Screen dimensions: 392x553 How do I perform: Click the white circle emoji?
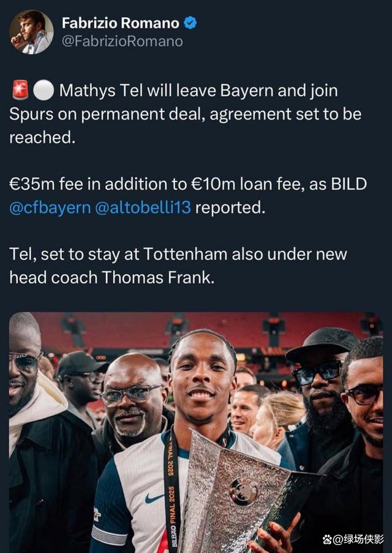(43, 90)
